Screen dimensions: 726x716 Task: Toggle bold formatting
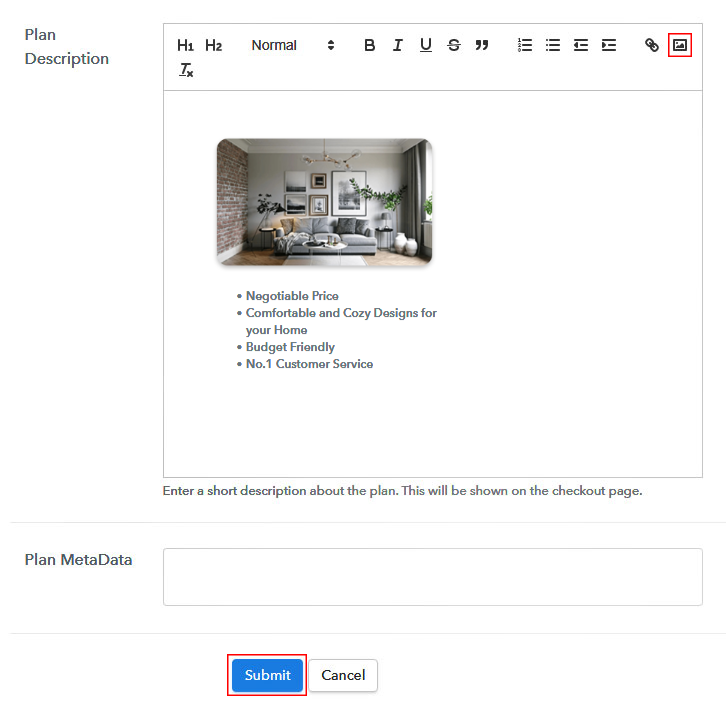point(369,45)
